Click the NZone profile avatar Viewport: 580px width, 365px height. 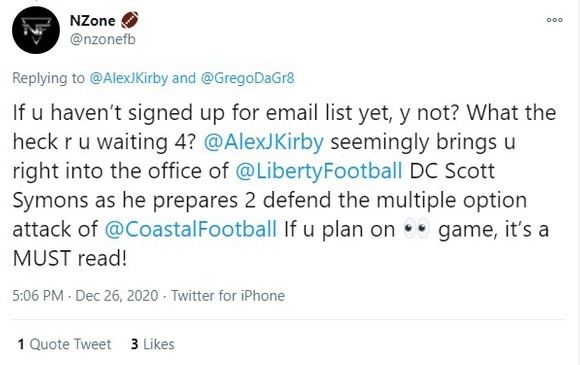(36, 30)
